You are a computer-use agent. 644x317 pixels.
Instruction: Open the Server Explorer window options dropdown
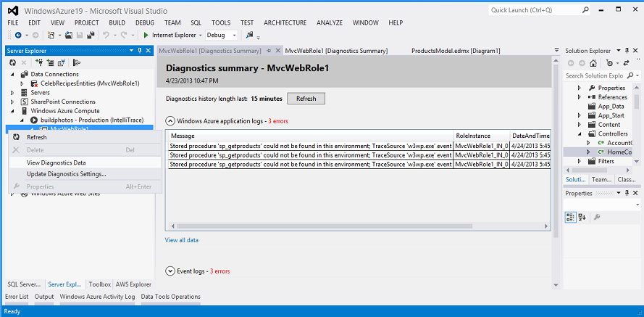tap(131, 51)
